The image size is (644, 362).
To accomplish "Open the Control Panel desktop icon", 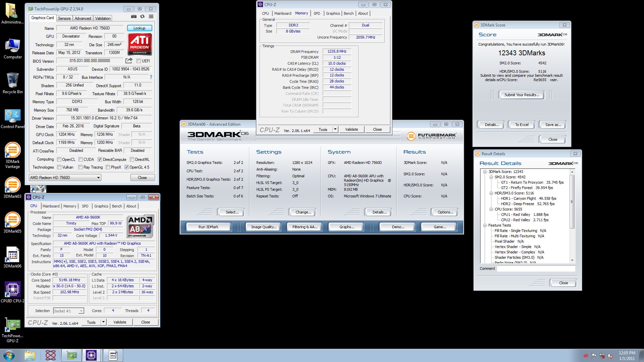I will pyautogui.click(x=12, y=118).
